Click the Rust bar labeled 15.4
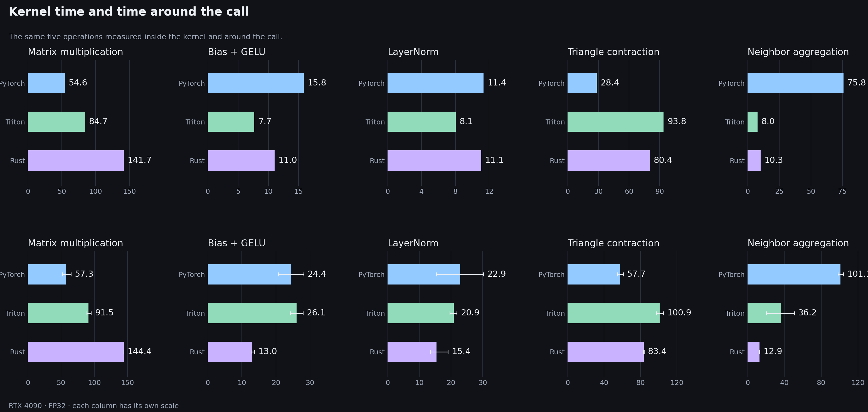The width and height of the screenshot is (868, 412). tap(412, 352)
